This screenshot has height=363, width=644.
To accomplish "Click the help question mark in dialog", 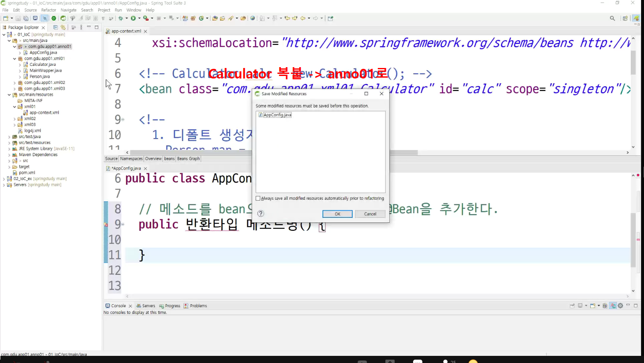I will coord(261,214).
